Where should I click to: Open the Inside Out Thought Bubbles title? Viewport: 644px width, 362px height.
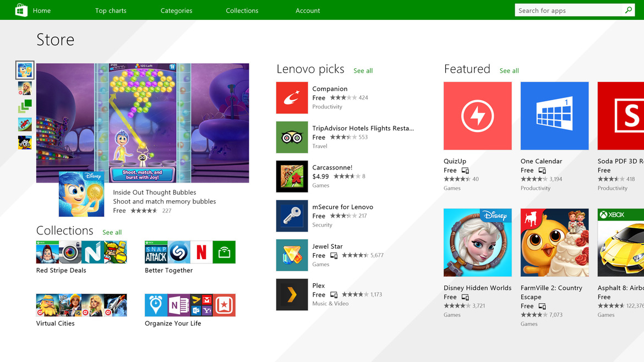155,193
